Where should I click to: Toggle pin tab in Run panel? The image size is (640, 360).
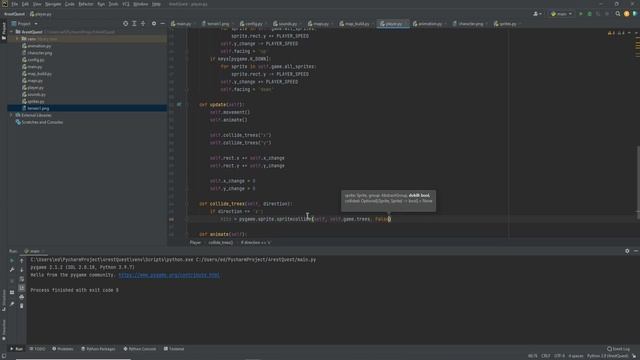tap(12, 304)
